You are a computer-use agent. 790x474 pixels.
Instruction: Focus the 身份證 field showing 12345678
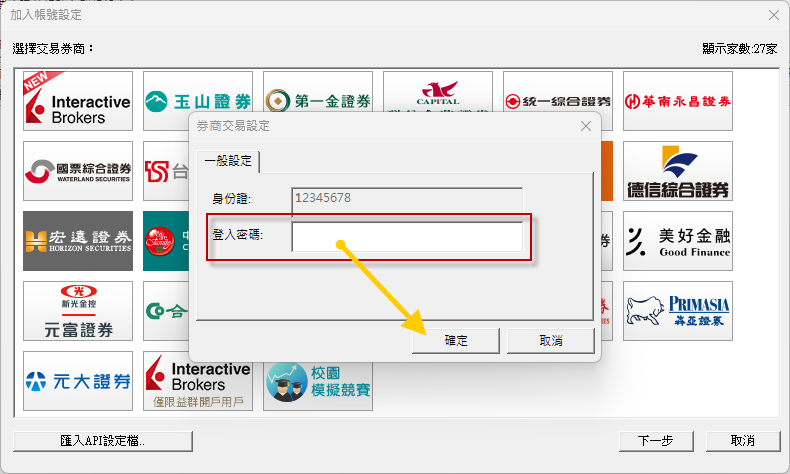pos(407,199)
